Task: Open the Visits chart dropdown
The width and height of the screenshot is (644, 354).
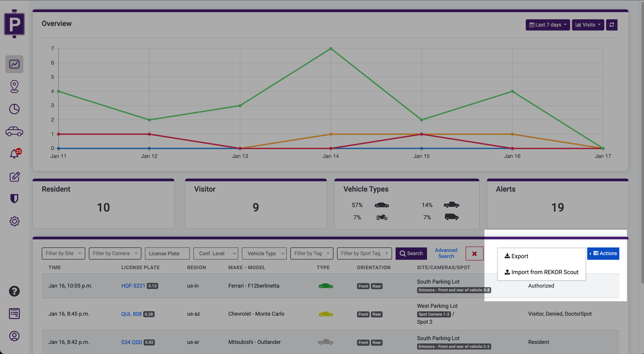Action: pos(587,25)
